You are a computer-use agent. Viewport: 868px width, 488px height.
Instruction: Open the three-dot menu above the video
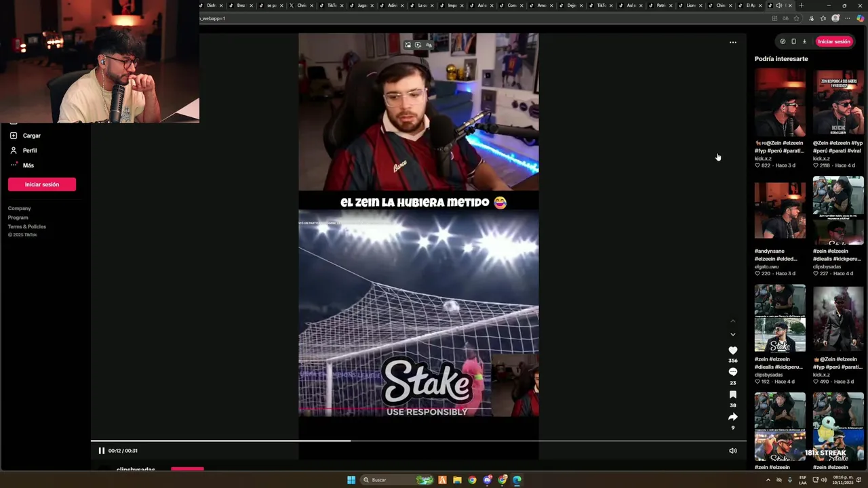[x=732, y=42]
